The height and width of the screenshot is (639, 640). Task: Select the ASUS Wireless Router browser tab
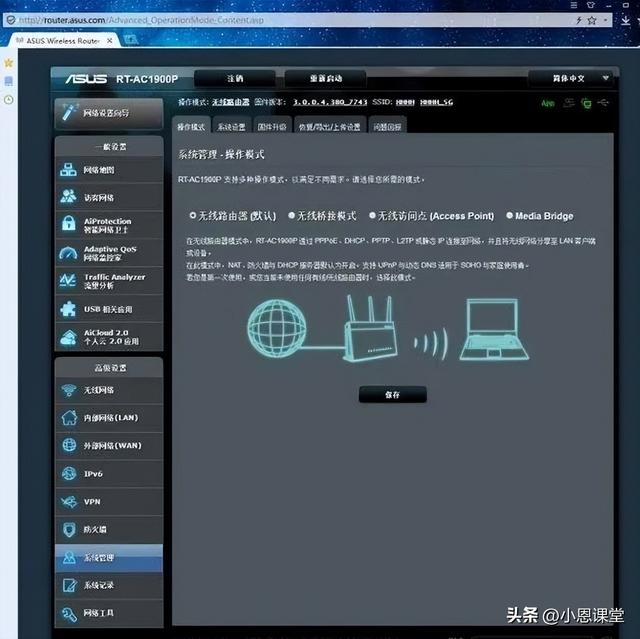64,41
